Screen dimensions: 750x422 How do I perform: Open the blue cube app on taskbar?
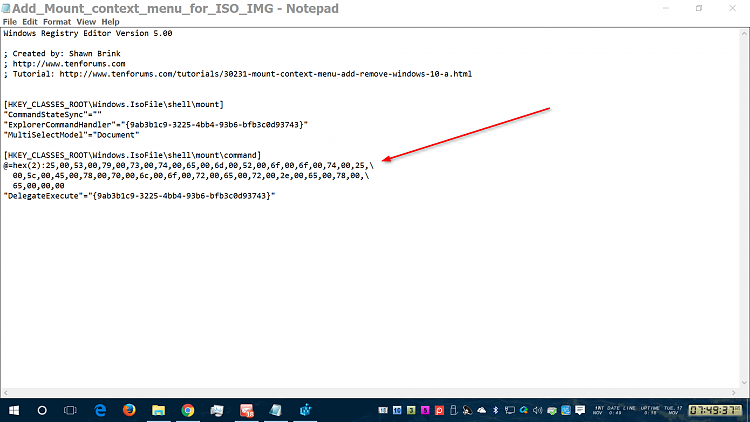pyautogui.click(x=305, y=411)
